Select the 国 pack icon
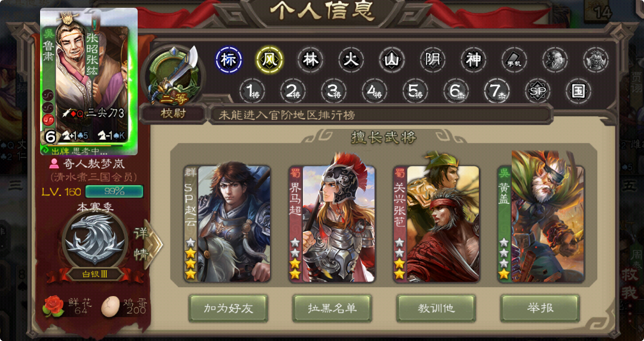Screen dimensions: 644x341 pyautogui.click(x=578, y=91)
